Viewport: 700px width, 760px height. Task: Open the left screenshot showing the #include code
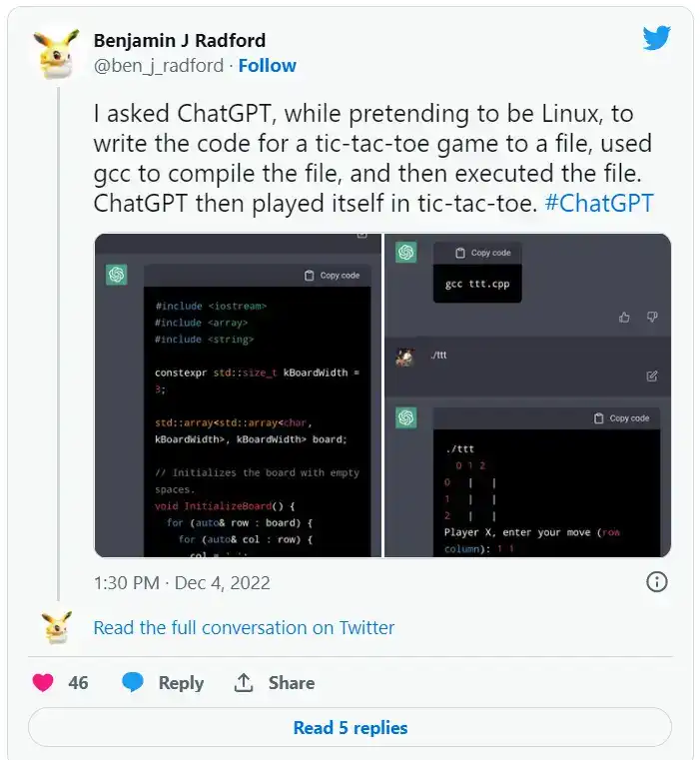pyautogui.click(x=238, y=395)
